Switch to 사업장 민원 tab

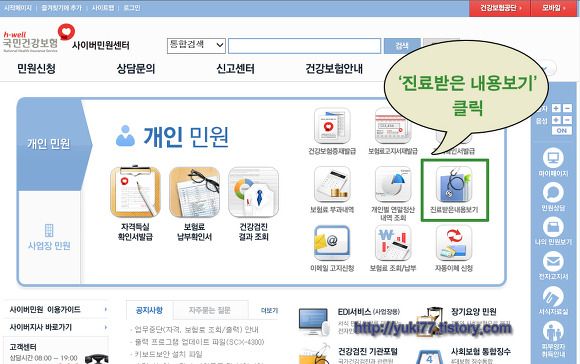tap(49, 237)
